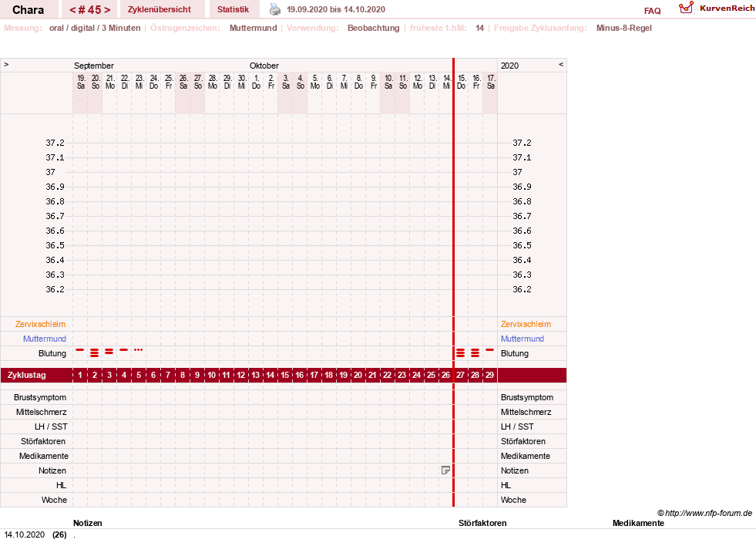Select date column 17. Sa
The width and height of the screenshot is (756, 553).
pyautogui.click(x=491, y=82)
